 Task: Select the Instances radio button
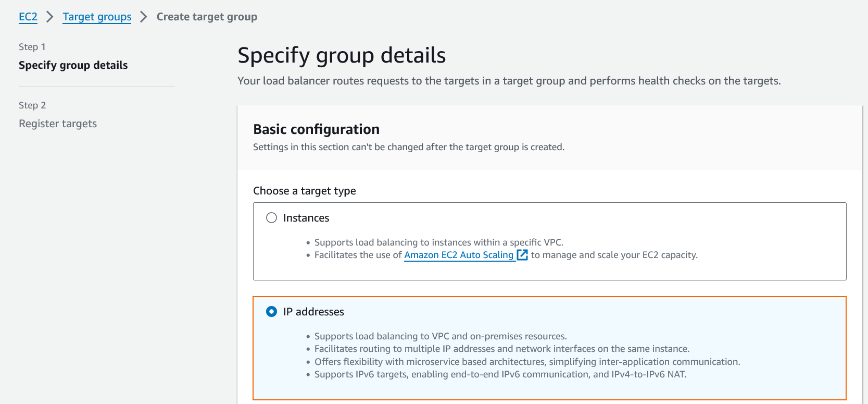pos(271,218)
